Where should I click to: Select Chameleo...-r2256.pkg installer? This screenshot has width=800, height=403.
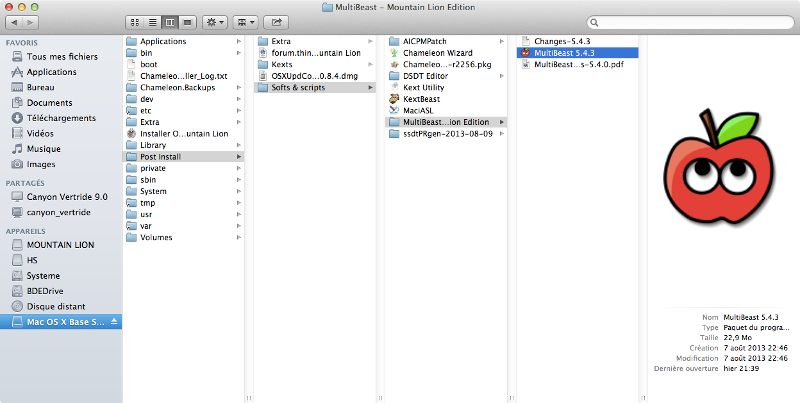coord(445,64)
